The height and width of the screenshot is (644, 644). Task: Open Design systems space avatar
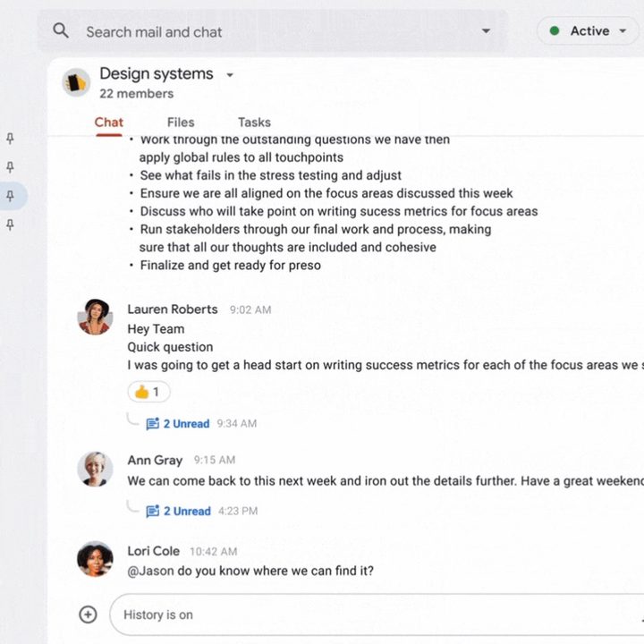pos(76,82)
